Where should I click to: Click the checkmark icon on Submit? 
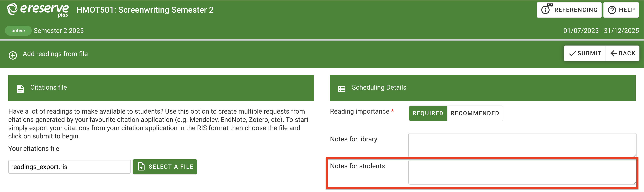click(573, 53)
